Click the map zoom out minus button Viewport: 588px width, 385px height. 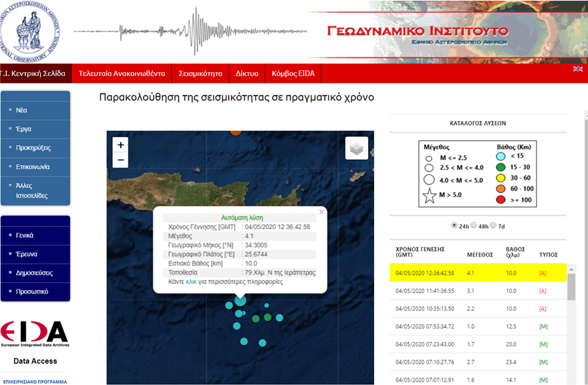click(x=120, y=160)
